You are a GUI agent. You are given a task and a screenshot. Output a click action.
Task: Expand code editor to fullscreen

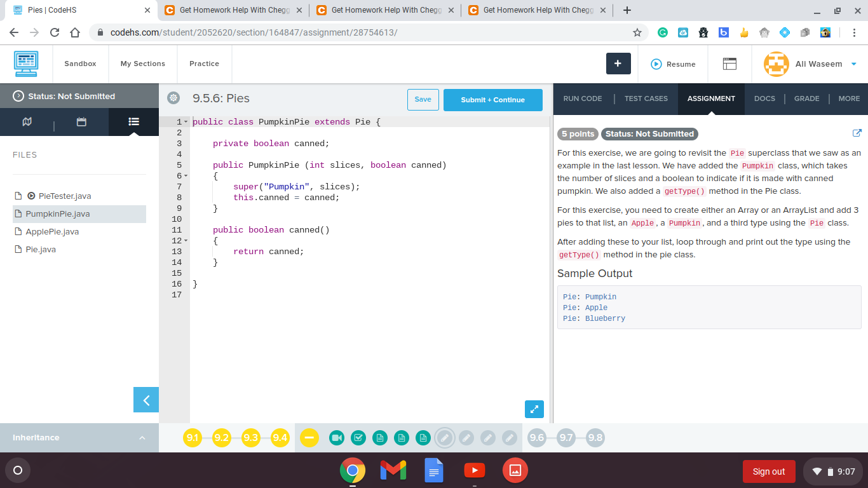tap(534, 409)
